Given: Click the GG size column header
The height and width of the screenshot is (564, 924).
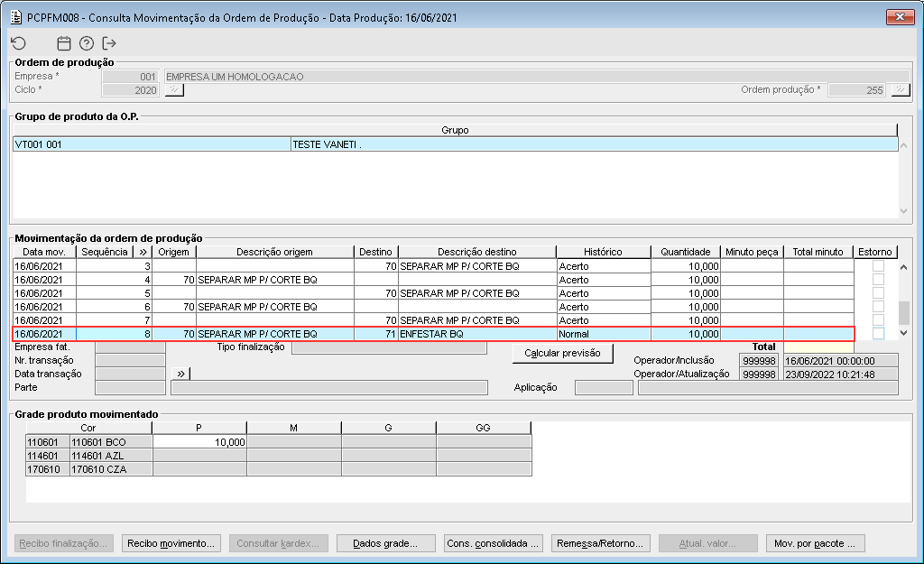Looking at the screenshot, I should click(484, 428).
